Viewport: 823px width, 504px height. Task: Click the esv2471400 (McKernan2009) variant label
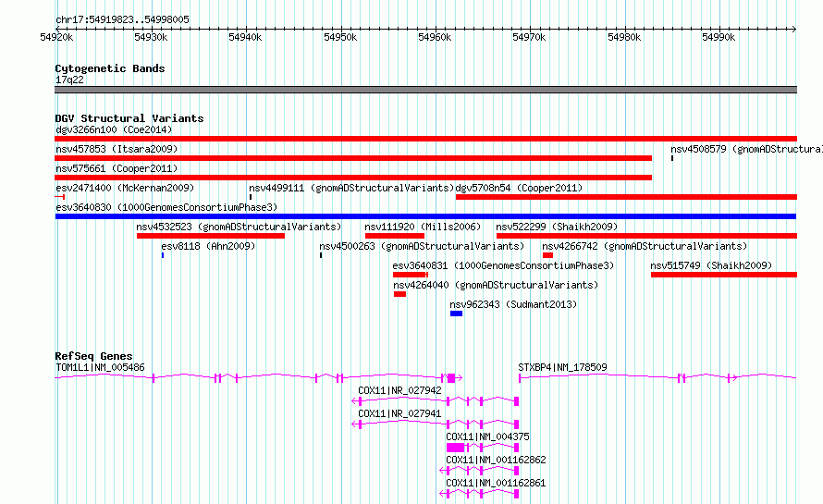point(125,188)
